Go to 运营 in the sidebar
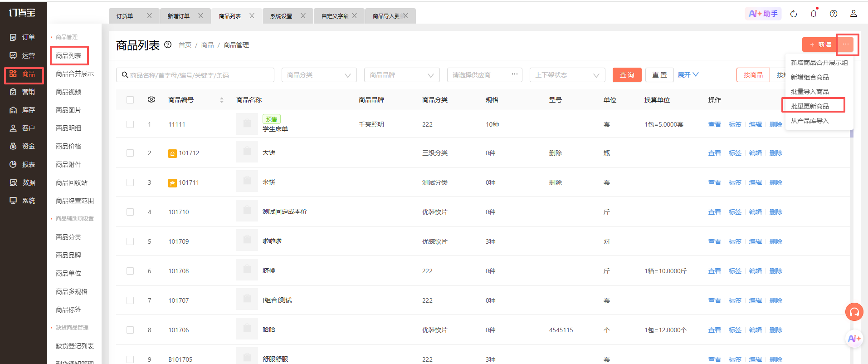Viewport: 868px width, 364px height. tap(22, 55)
